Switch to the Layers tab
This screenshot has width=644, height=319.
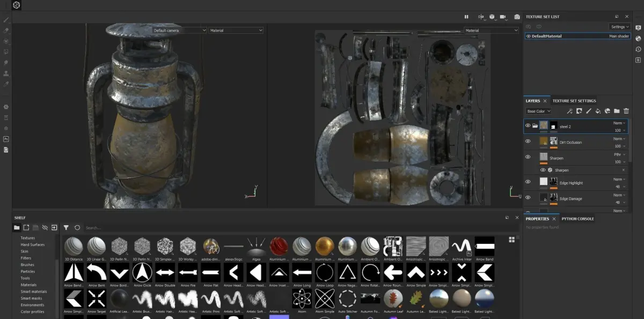point(533,101)
